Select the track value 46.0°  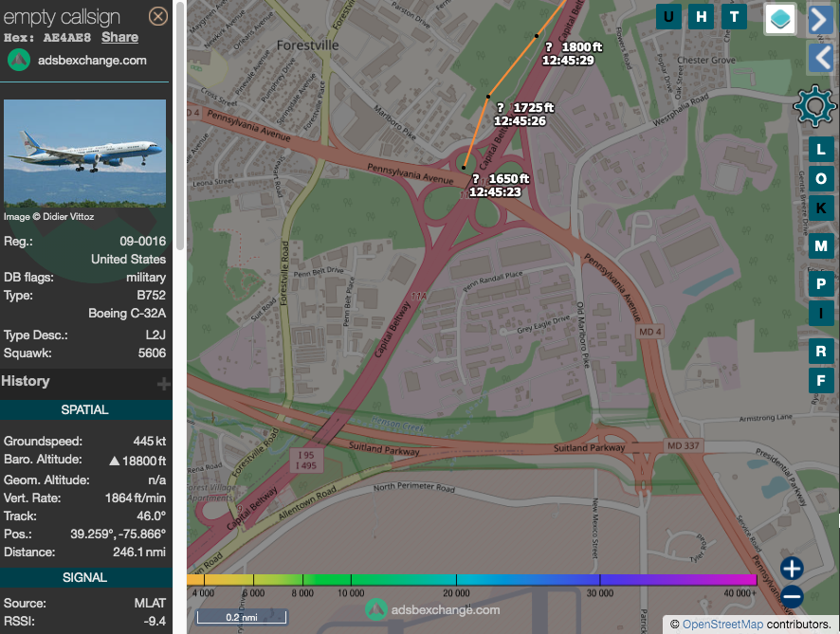pyautogui.click(x=152, y=516)
